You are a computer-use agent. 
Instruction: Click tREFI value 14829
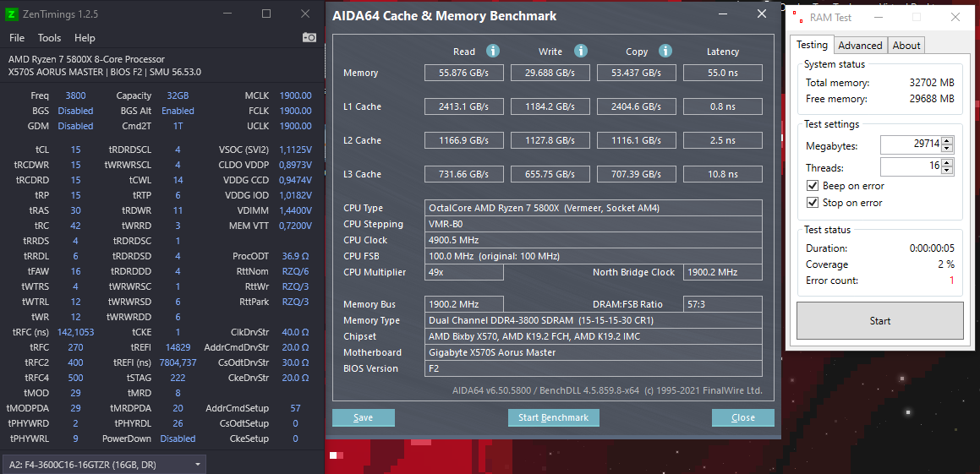click(178, 347)
